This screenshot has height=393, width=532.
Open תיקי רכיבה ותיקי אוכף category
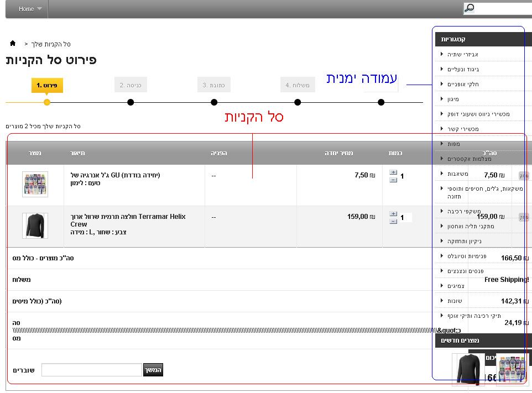click(474, 316)
